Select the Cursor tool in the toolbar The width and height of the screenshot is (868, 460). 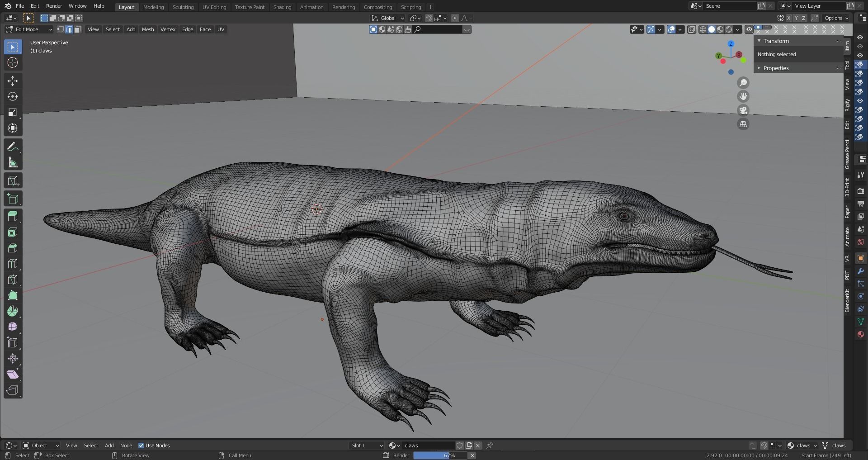pyautogui.click(x=13, y=62)
